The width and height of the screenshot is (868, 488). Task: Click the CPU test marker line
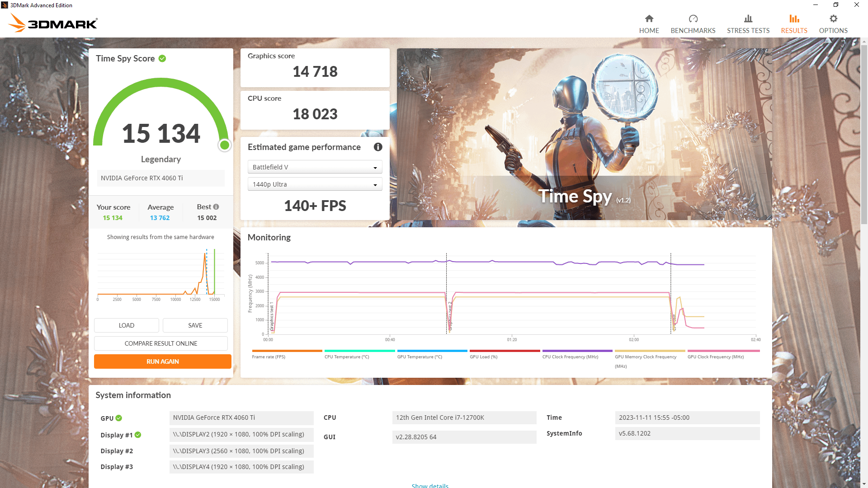click(671, 294)
